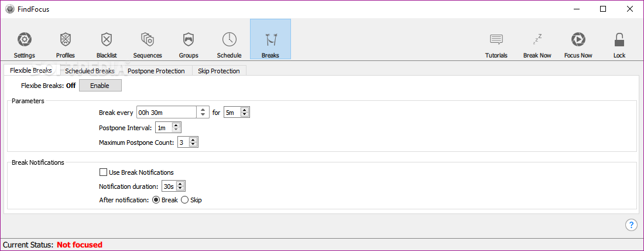644x251 pixels.
Task: Select the Skip radio button
Action: point(184,201)
